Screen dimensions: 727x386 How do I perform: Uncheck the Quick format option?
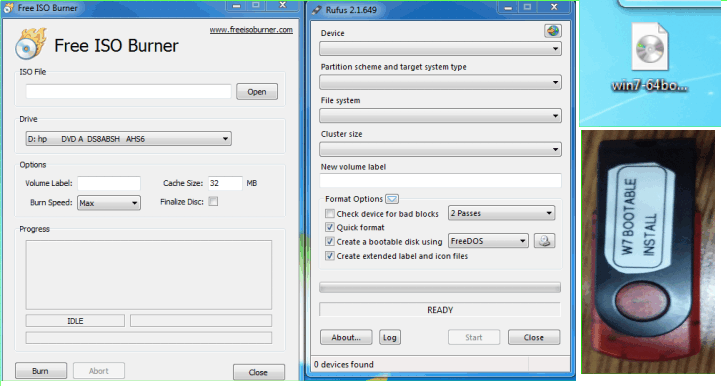pyautogui.click(x=330, y=228)
